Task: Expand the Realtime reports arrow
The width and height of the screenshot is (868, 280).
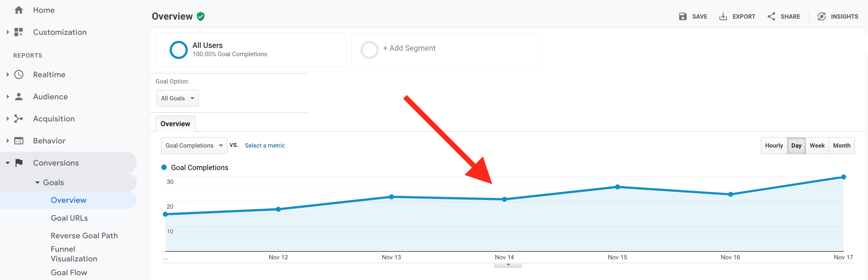Action: (x=8, y=74)
